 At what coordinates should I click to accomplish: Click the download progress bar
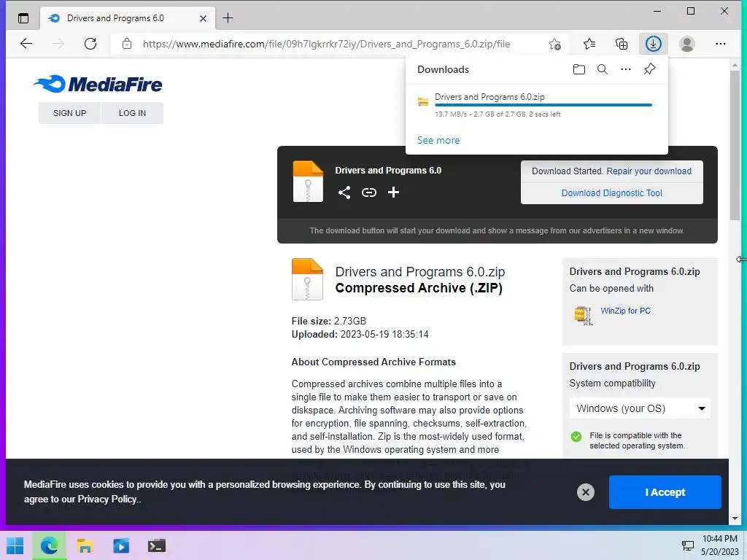pos(543,105)
